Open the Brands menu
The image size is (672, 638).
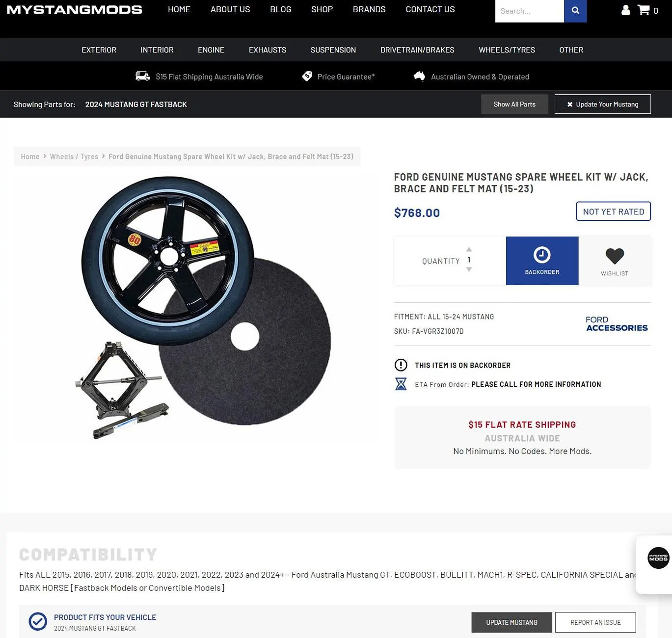pos(369,9)
